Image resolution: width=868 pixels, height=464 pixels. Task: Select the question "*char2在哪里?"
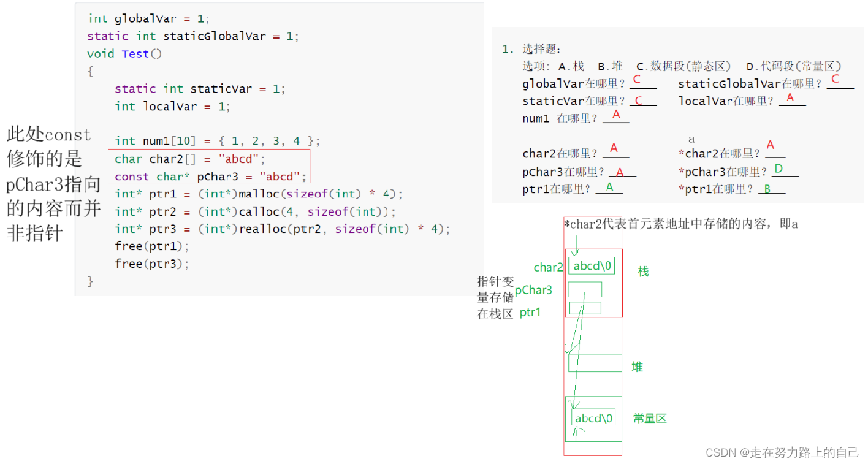[x=720, y=153]
